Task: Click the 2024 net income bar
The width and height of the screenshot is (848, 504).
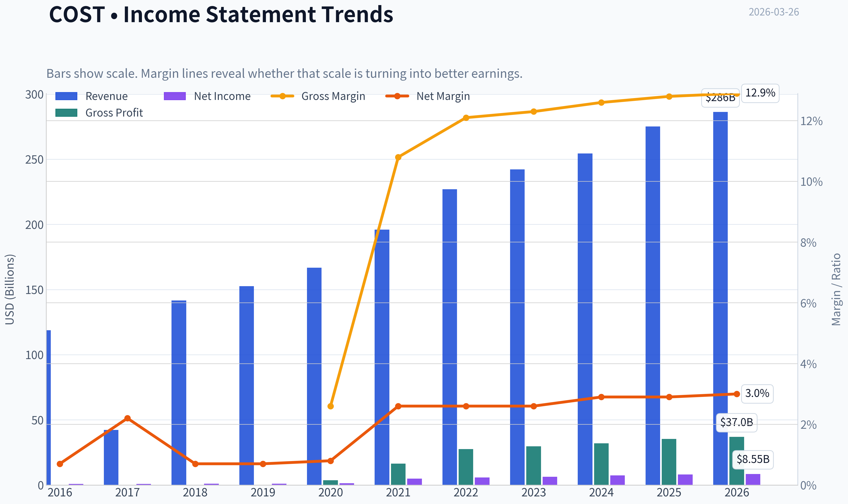Action: coord(617,480)
